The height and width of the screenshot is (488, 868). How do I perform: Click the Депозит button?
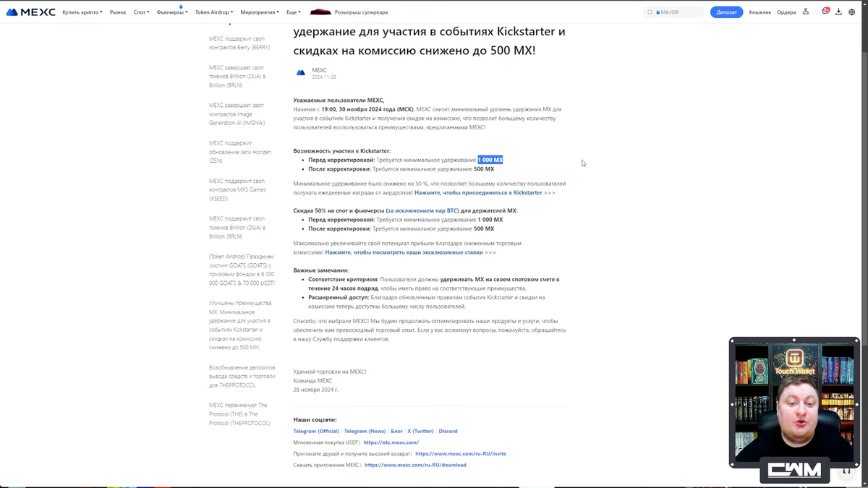click(726, 12)
